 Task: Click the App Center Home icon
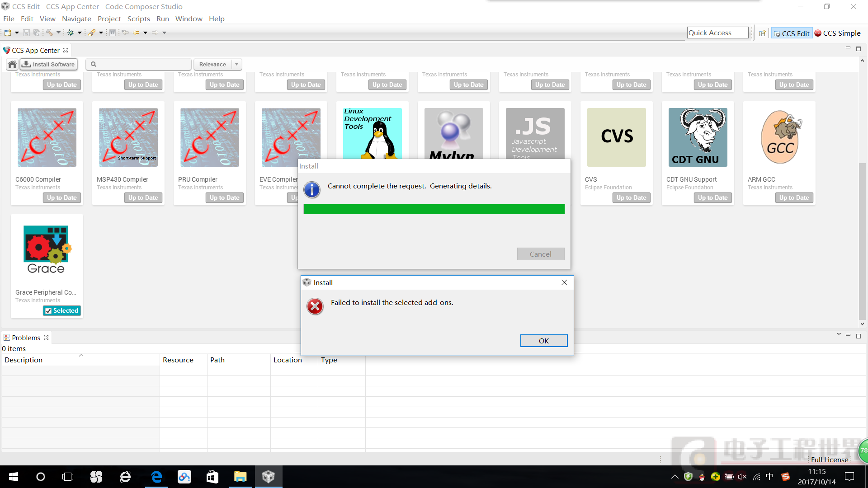pyautogui.click(x=12, y=64)
